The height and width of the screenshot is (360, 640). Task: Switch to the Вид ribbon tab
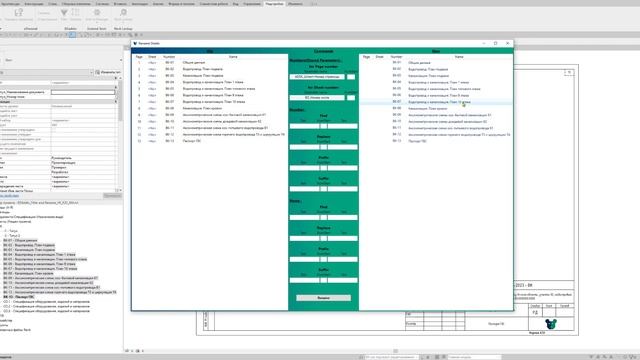click(x=236, y=4)
